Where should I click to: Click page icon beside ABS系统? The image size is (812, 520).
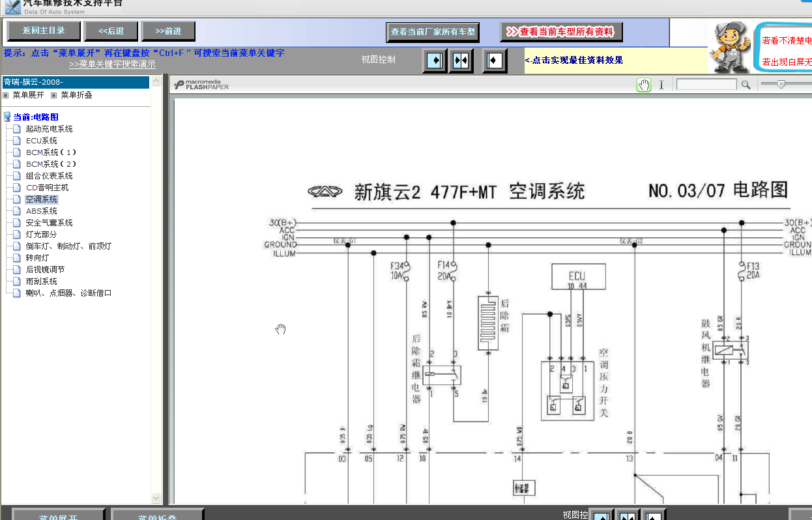point(17,211)
